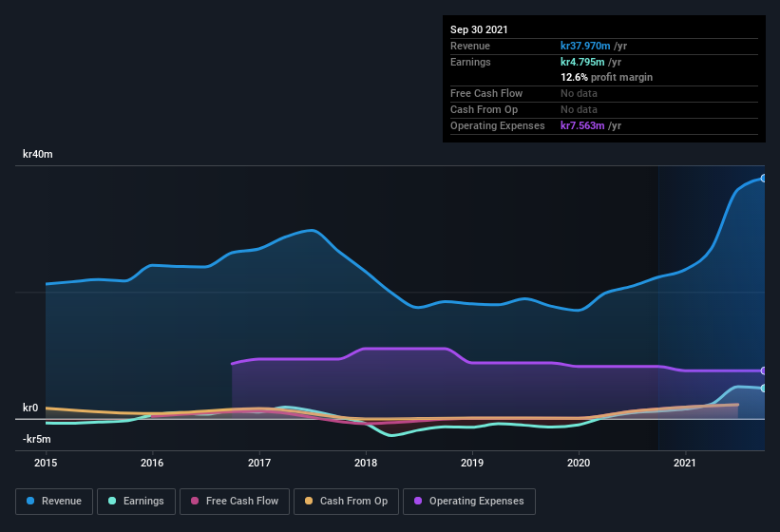780x532 pixels.
Task: Click the 2021 x-axis label
Action: pos(685,463)
